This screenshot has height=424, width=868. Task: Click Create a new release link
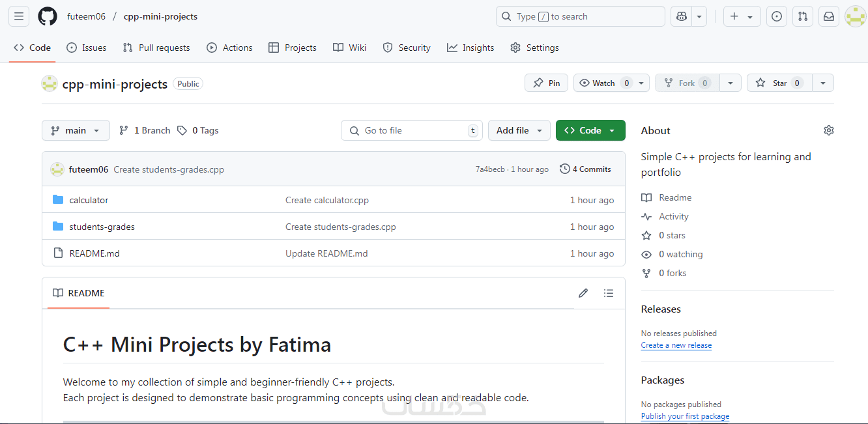pos(676,345)
